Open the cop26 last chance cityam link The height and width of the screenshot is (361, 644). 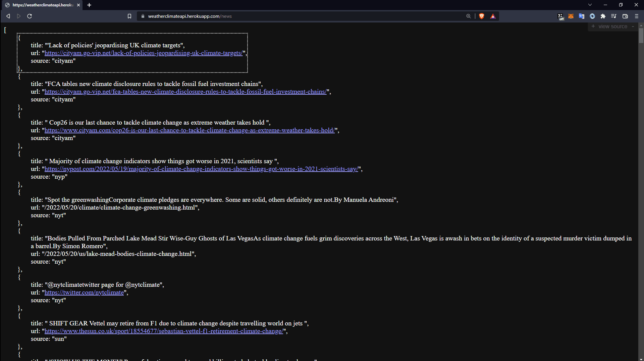[190, 130]
